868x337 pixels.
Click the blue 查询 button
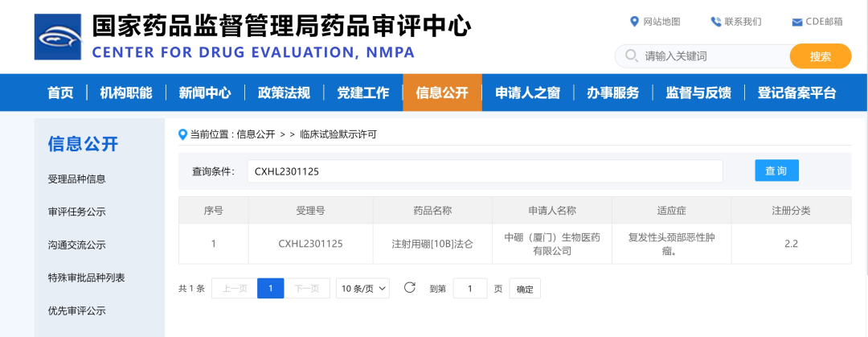click(x=776, y=171)
